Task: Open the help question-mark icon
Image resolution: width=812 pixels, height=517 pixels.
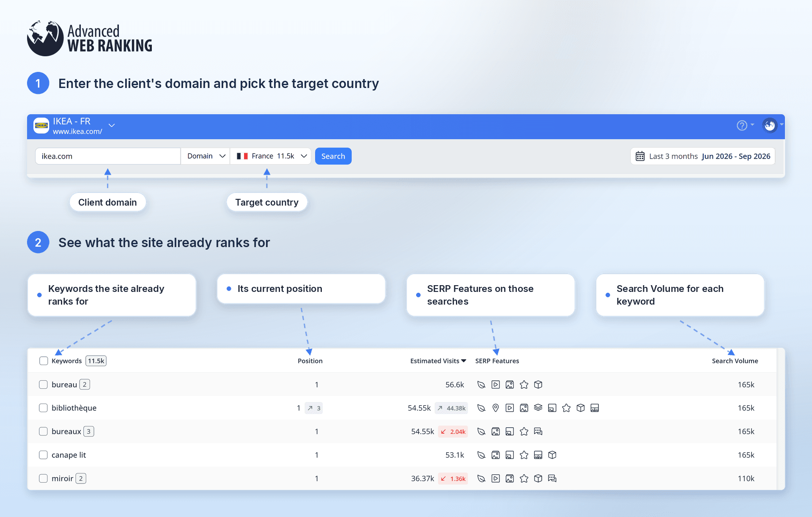Action: click(742, 125)
